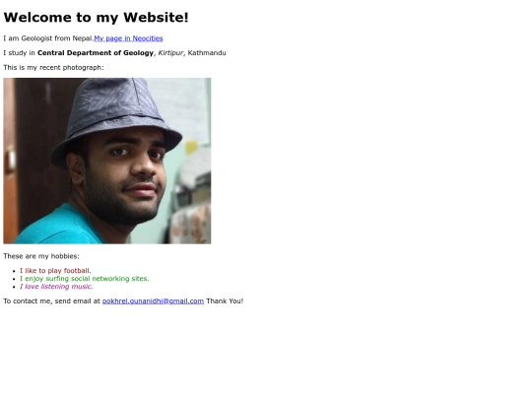532x399 pixels.
Task: Click the recent photograph of the man
Action: point(107,161)
